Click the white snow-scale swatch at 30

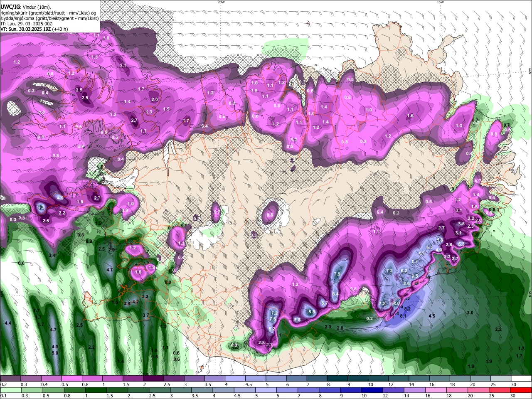(x=521, y=379)
